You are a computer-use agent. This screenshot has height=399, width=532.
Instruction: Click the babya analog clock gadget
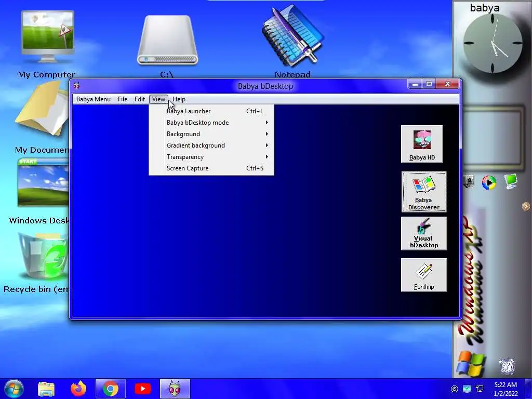(x=493, y=44)
